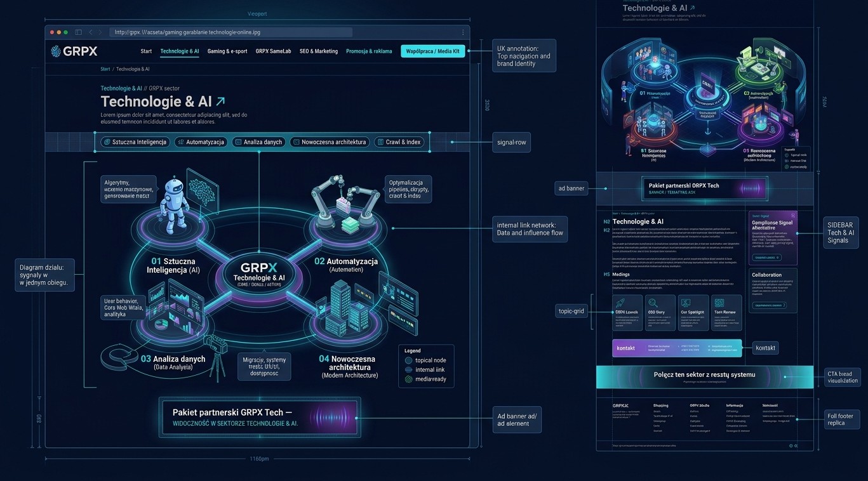Open the grid icon card in the topic grid
The image size is (868, 481).
(x=726, y=312)
